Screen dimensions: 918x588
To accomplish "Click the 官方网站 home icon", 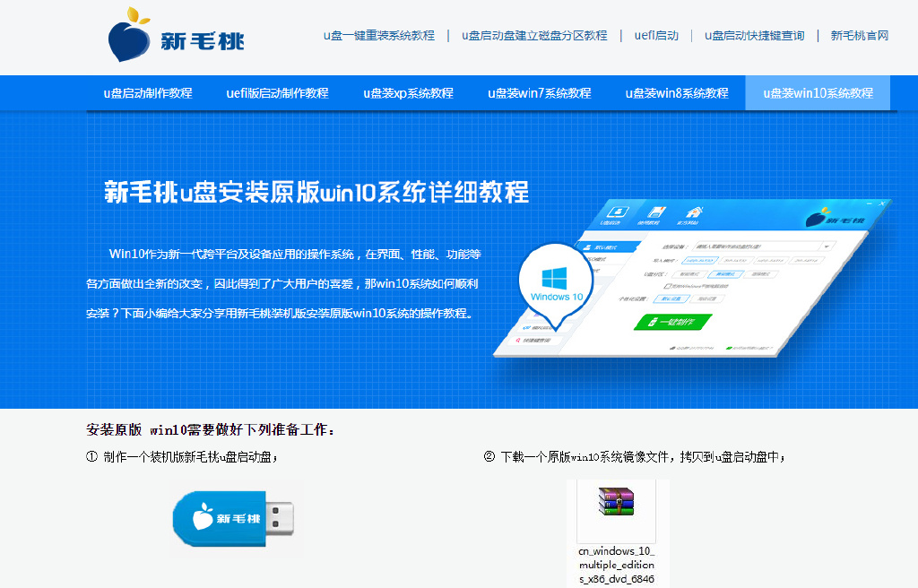I will 692,213.
